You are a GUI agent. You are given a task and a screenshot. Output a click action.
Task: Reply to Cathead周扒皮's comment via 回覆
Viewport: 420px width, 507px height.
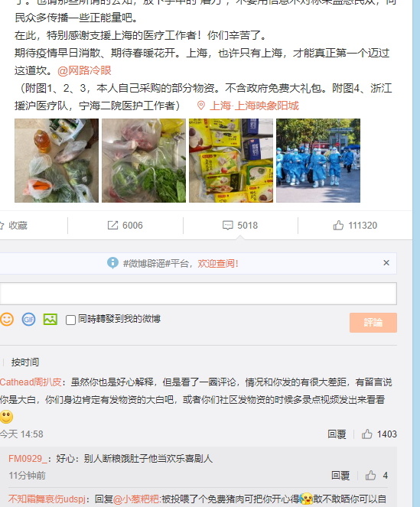(337, 434)
